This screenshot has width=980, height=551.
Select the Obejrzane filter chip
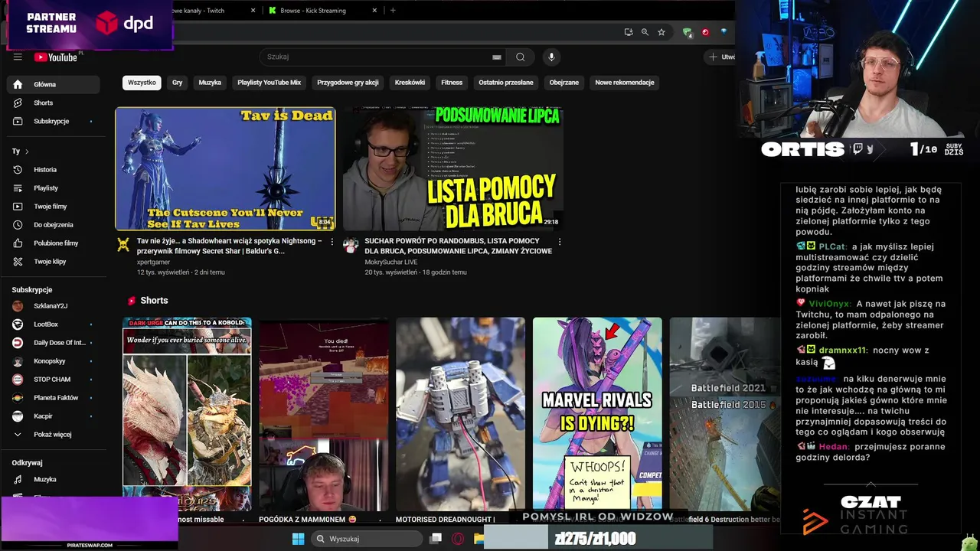[564, 83]
